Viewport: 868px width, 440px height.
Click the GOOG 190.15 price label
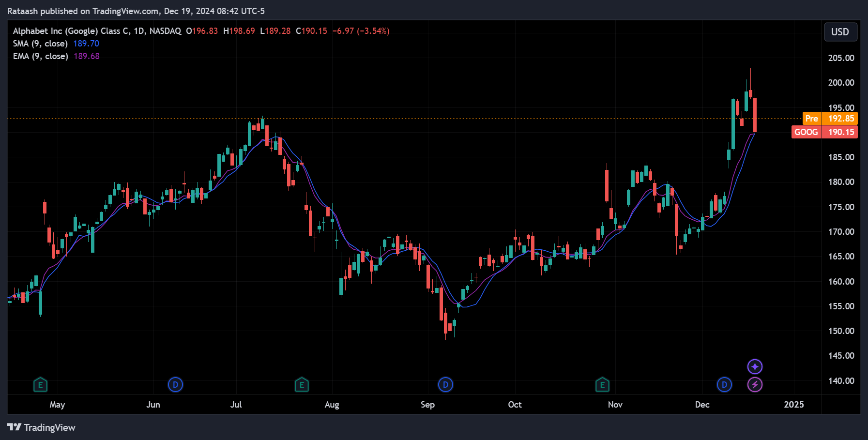[x=824, y=132]
